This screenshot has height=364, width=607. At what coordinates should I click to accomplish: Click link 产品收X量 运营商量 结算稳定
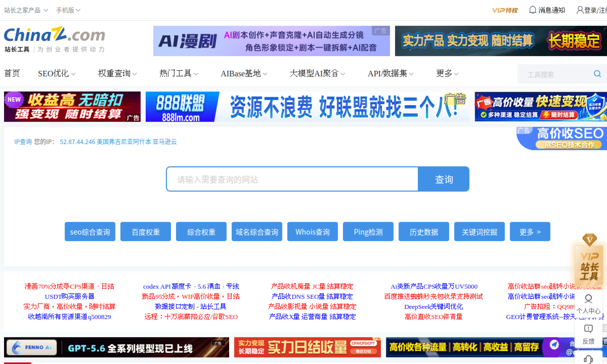click(x=312, y=317)
